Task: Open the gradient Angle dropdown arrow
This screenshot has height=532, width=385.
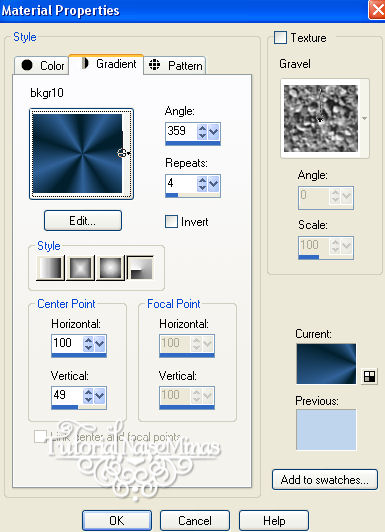Action: click(214, 131)
